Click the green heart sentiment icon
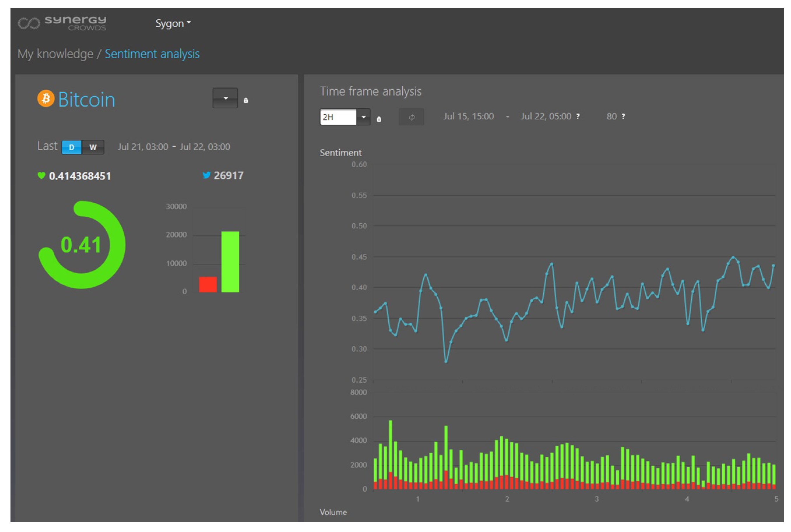791x532 pixels. click(41, 175)
